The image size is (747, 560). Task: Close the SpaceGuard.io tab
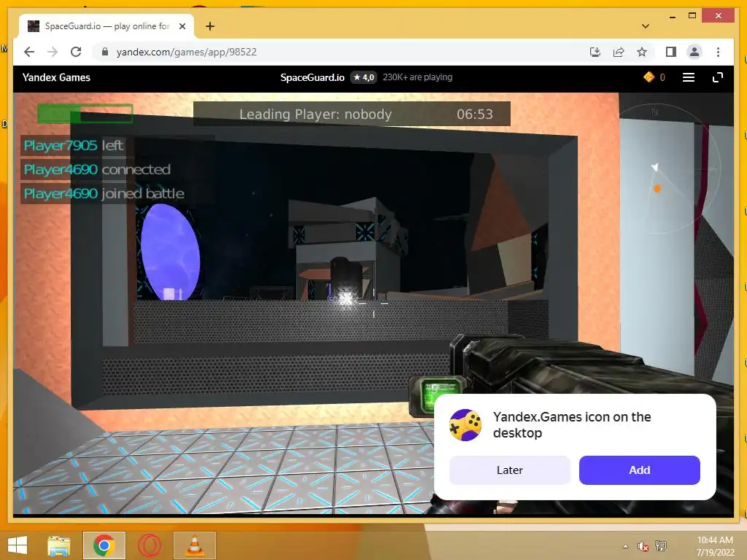point(182,26)
